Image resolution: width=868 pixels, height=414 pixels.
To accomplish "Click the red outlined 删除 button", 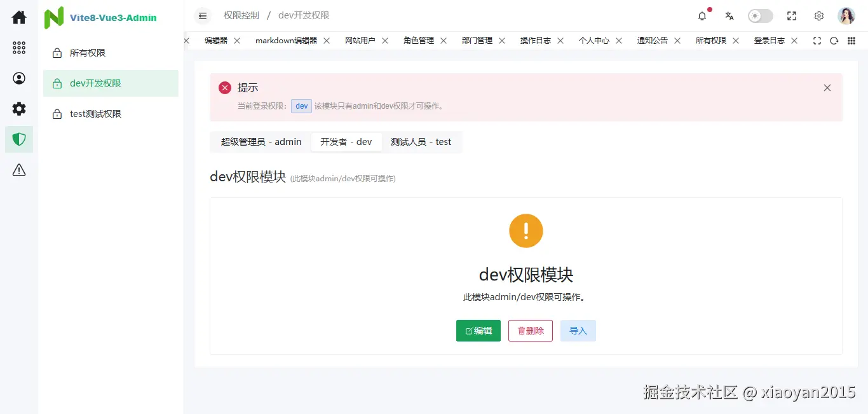I will point(531,331).
